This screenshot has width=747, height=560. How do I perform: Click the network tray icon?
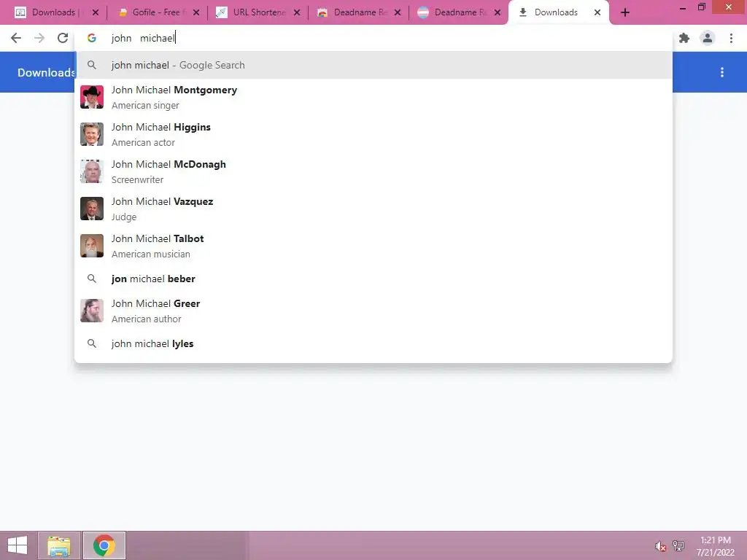tap(678, 545)
